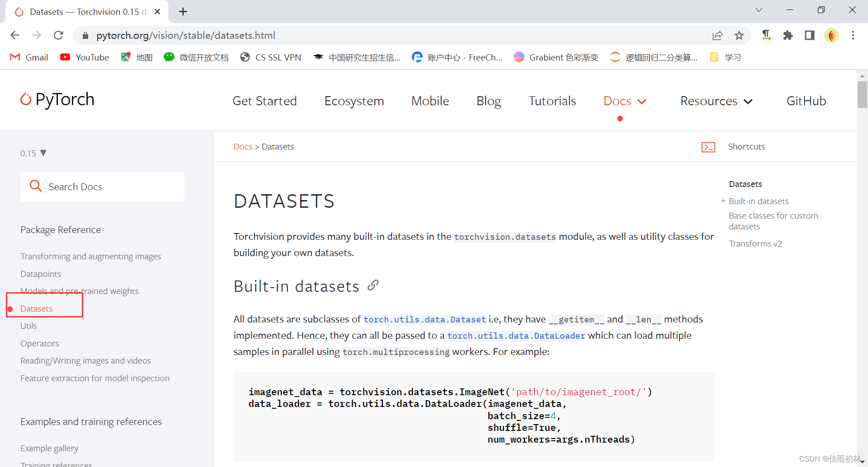Click the Shortcuts label
The width and height of the screenshot is (868, 467).
pyautogui.click(x=746, y=146)
